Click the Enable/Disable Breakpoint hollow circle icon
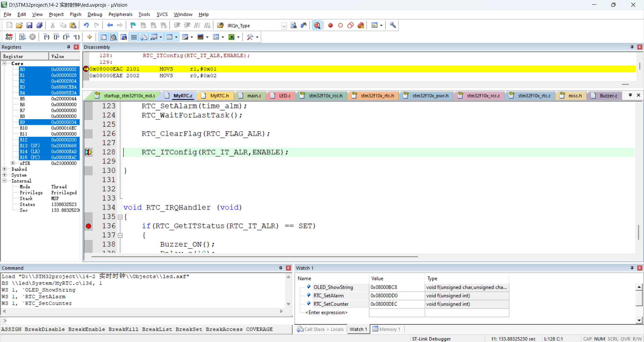Screen dimensions: 644x342 tap(340, 25)
